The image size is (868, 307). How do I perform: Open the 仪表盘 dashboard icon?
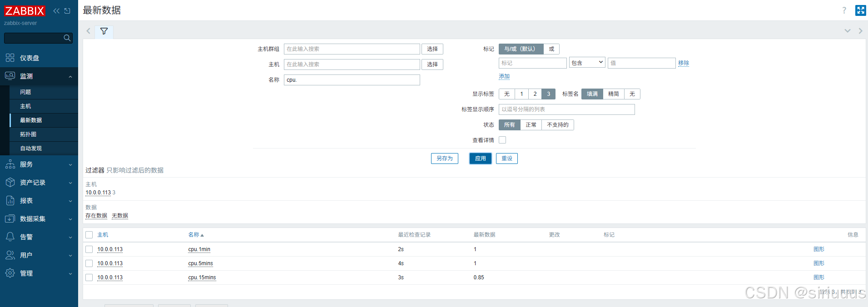(10, 58)
